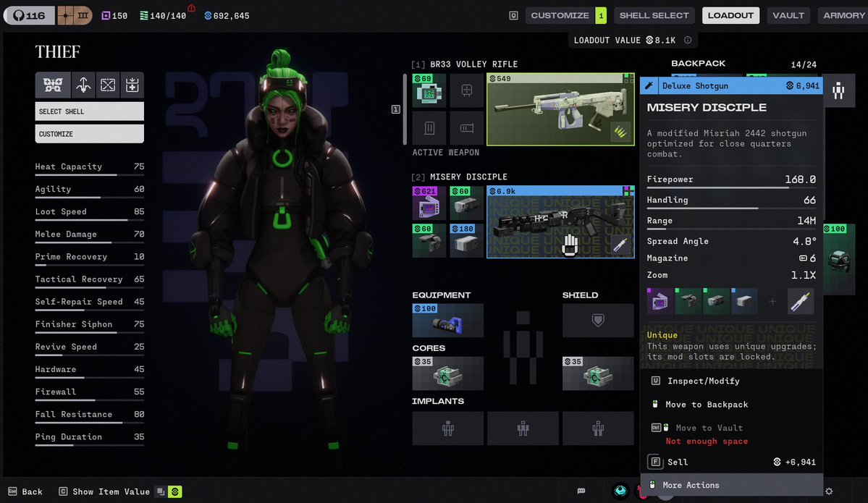This screenshot has height=503, width=868.
Task: Open the first shell overview icon under THIEF
Action: pyautogui.click(x=53, y=85)
